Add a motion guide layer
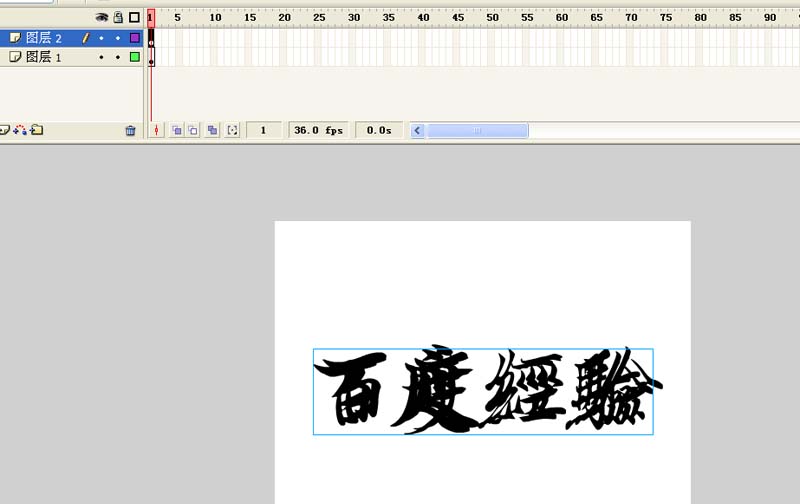This screenshot has height=504, width=800. click(x=20, y=130)
